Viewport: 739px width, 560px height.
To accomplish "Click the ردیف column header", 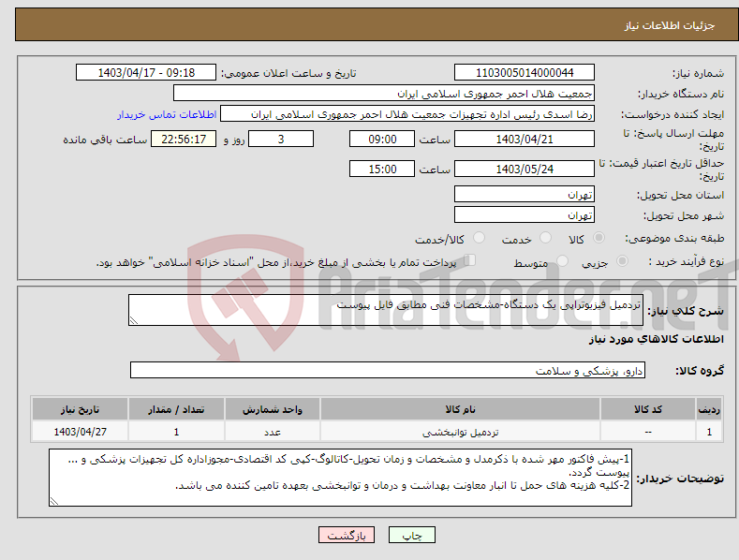I will [x=709, y=409].
